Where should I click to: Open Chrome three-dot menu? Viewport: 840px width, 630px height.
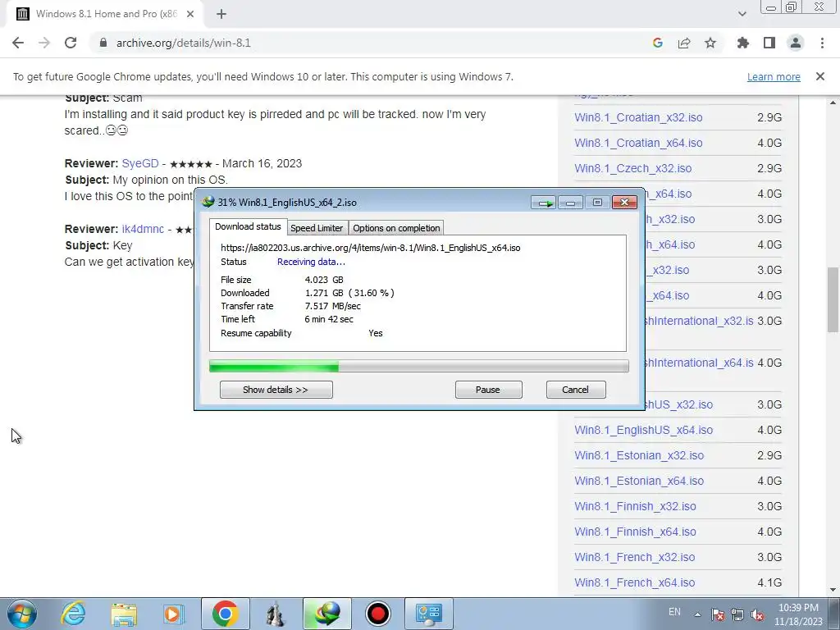pyautogui.click(x=822, y=43)
